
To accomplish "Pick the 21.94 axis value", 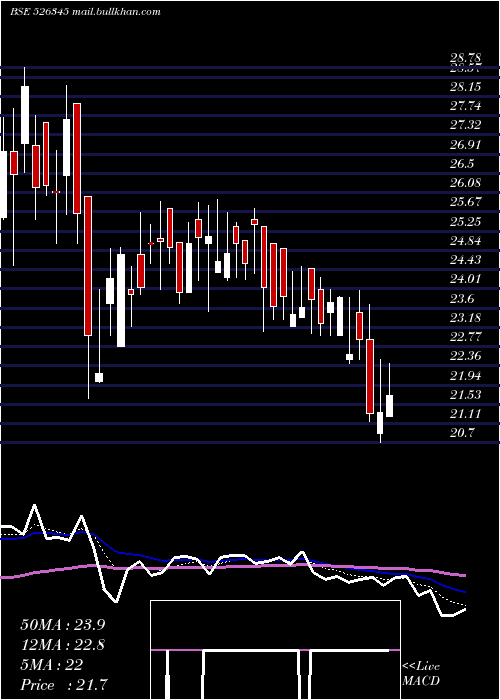I will click(466, 375).
